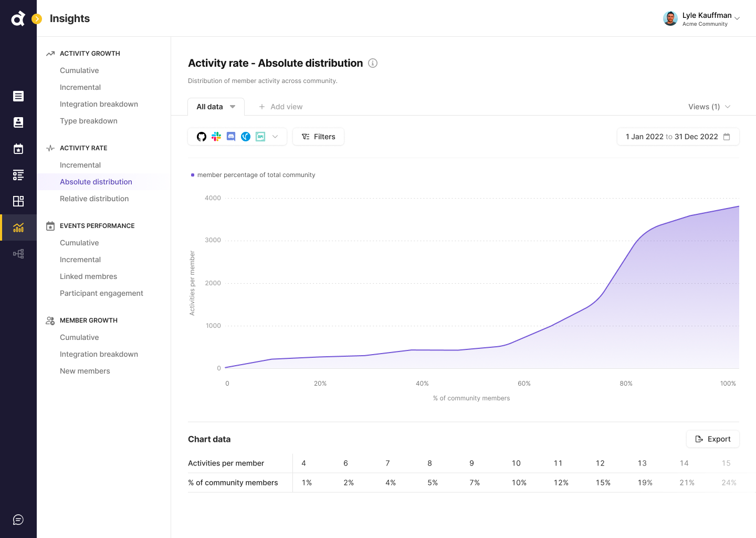
Task: Click the Slack integration icon
Action: click(x=216, y=137)
